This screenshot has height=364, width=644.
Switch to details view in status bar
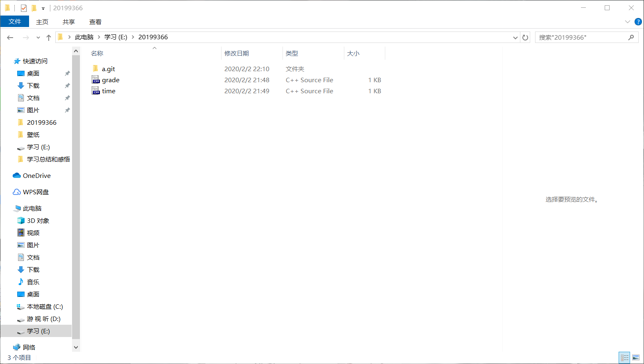coord(624,357)
